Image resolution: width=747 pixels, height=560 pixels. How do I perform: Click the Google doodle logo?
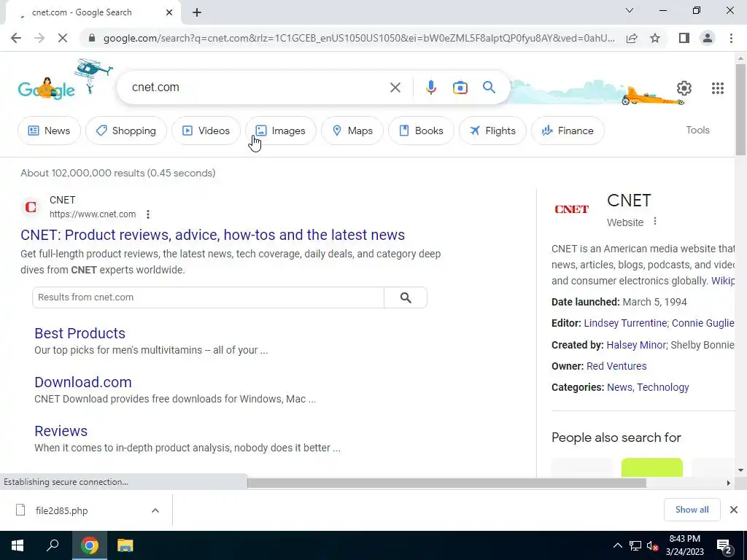click(x=47, y=88)
